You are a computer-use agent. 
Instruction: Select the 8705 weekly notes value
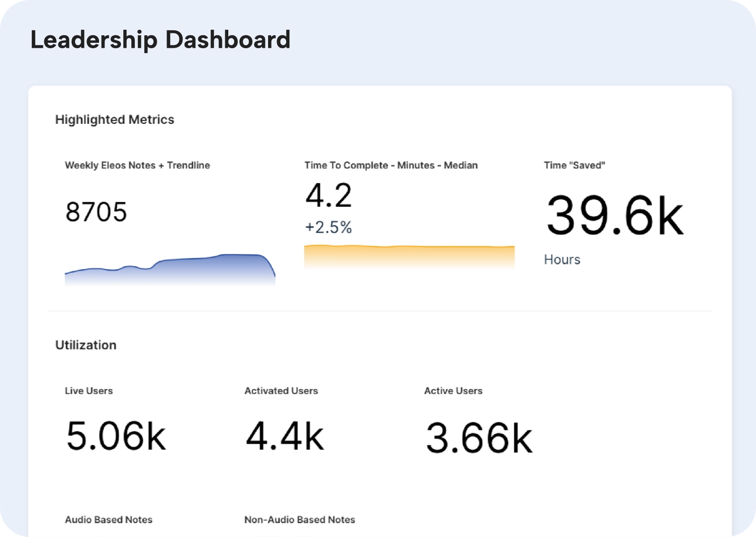pos(96,212)
